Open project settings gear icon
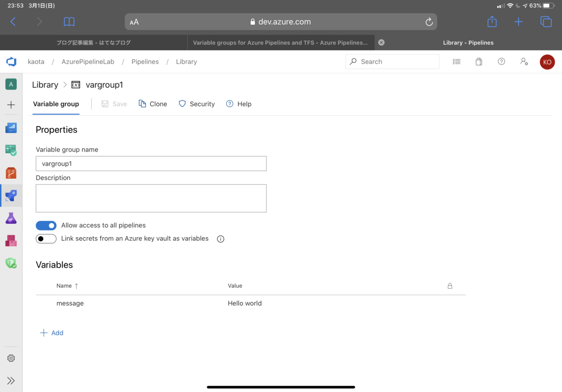Image resolution: width=562 pixels, height=392 pixels. pyautogui.click(x=11, y=358)
